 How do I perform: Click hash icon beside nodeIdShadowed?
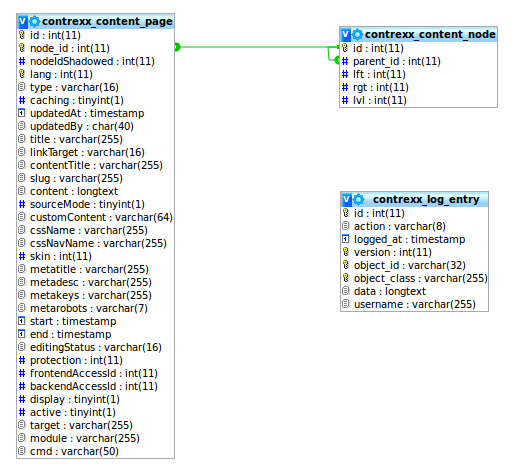pyautogui.click(x=22, y=61)
